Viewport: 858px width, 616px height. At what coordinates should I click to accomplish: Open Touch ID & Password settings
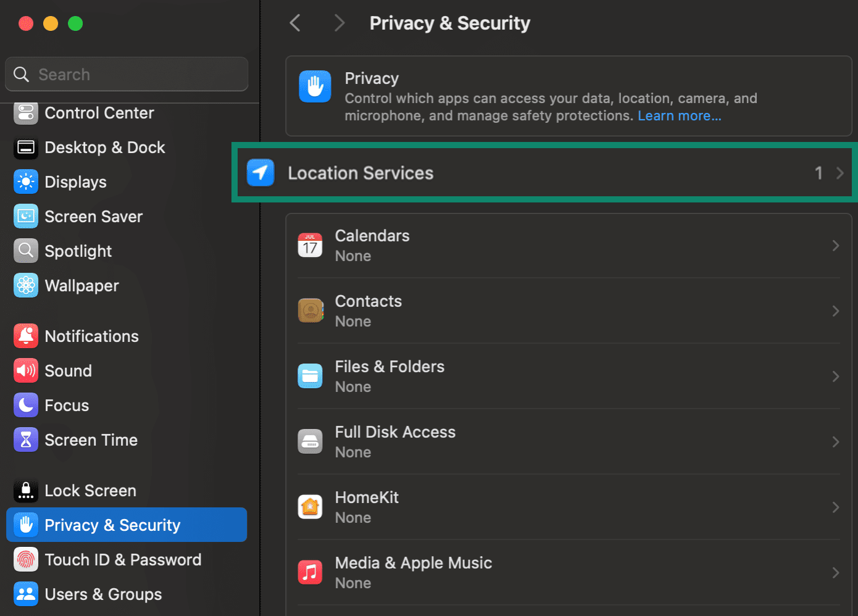tap(123, 559)
